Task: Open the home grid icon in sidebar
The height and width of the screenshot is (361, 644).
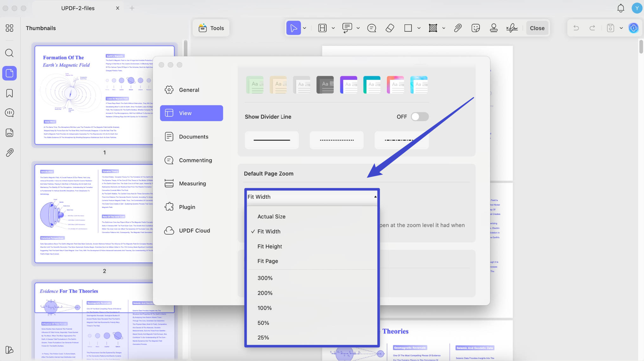Action: pyautogui.click(x=10, y=28)
